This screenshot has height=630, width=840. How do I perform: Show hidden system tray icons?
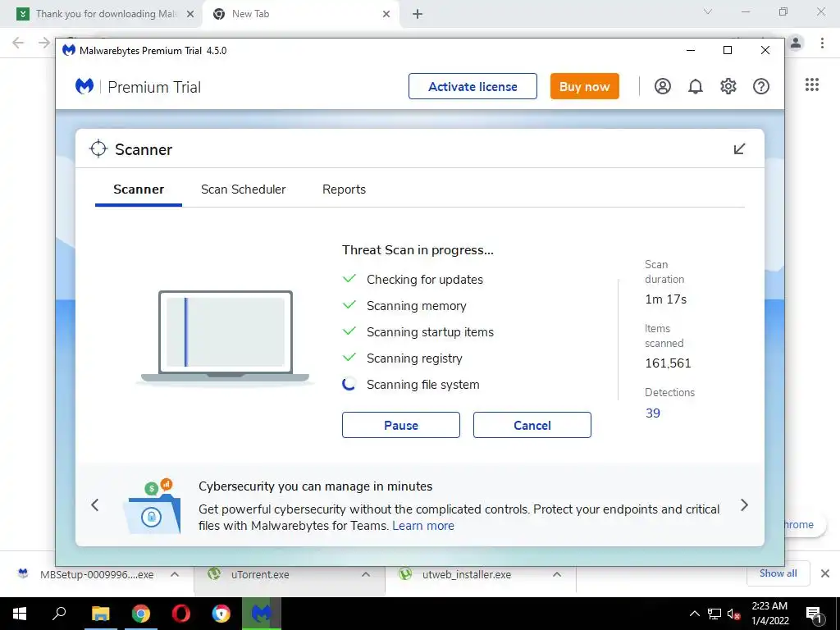pos(694,614)
